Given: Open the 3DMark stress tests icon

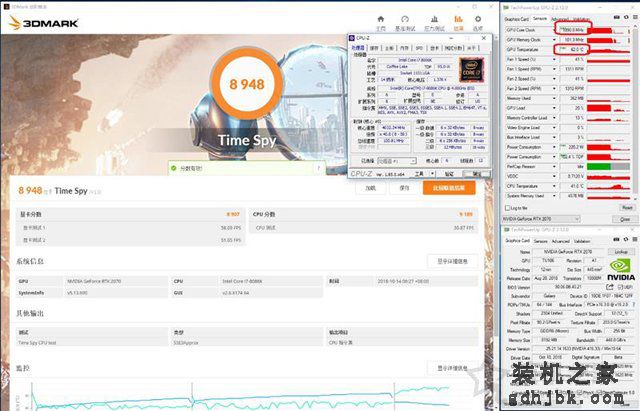Looking at the screenshot, I should tap(434, 19).
